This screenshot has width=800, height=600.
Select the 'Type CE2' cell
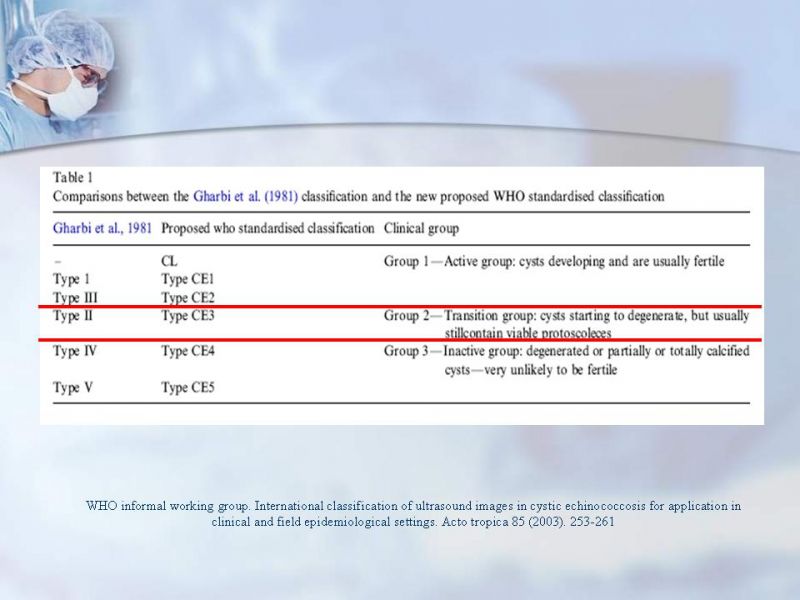(x=188, y=297)
